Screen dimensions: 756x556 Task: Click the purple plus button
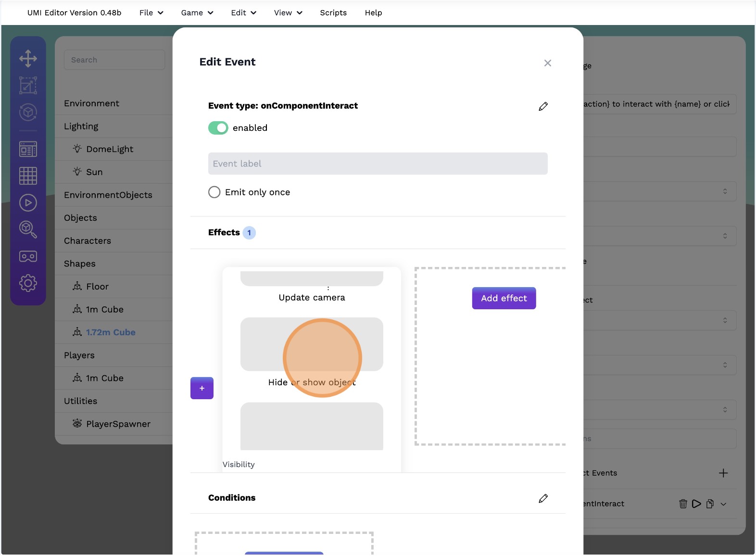tap(202, 388)
